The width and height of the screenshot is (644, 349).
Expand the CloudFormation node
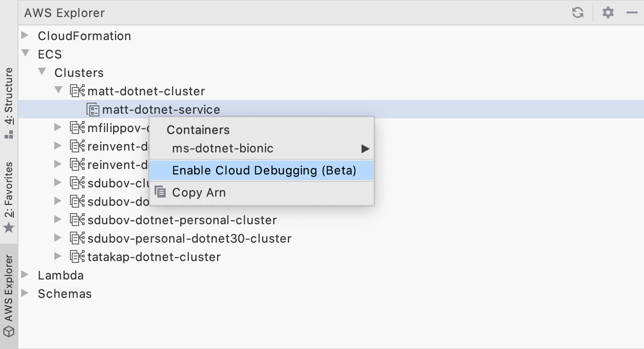(x=26, y=35)
